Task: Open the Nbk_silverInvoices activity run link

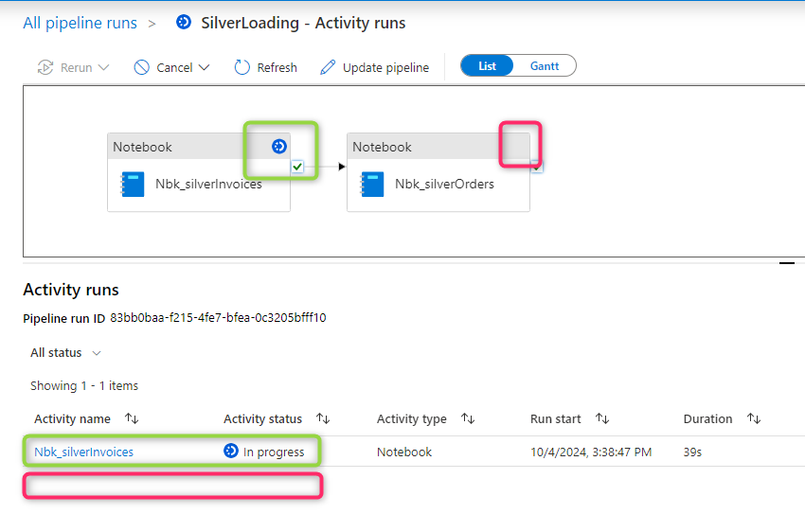Action: point(83,452)
